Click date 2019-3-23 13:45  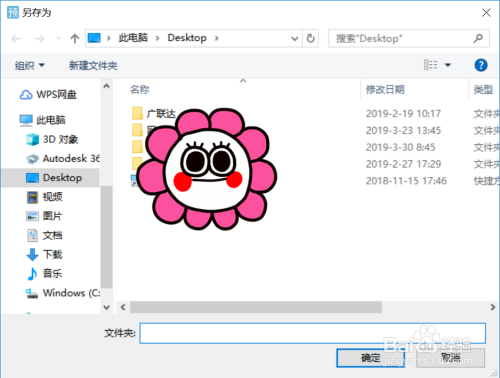(x=403, y=130)
